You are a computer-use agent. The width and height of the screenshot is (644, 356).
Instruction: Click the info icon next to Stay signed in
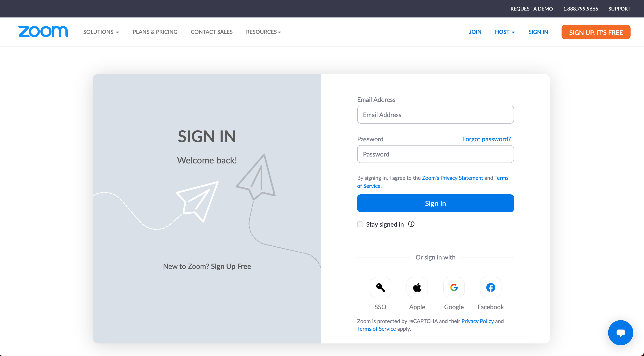(411, 224)
